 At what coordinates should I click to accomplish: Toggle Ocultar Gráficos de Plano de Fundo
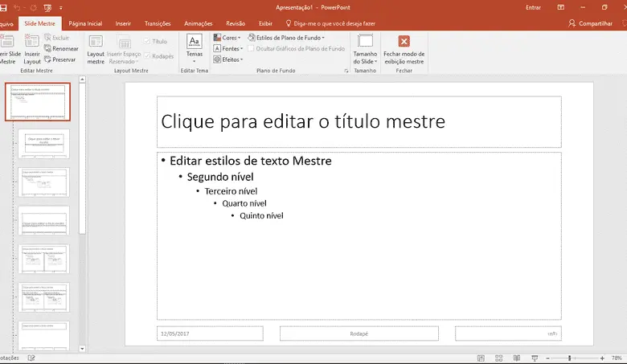[297, 48]
